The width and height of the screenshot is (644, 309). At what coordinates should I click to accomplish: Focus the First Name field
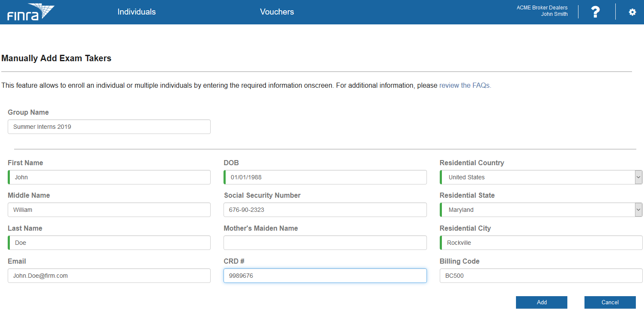109,177
